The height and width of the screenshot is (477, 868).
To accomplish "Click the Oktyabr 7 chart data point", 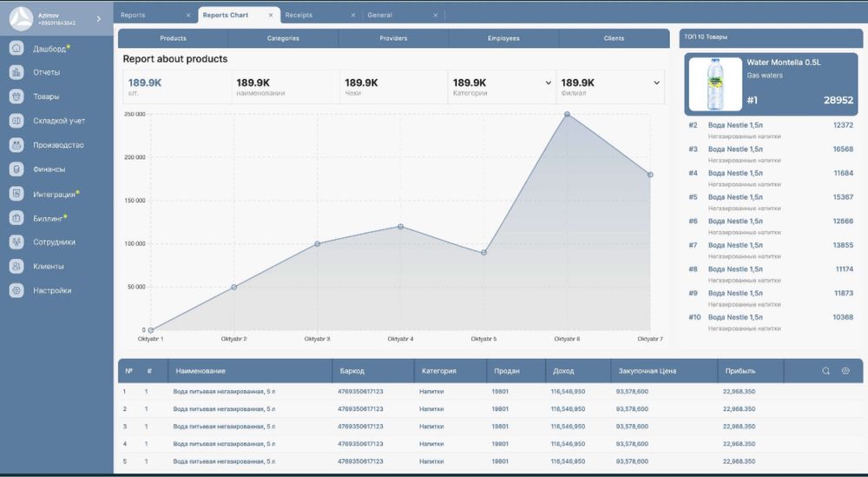I will click(x=650, y=175).
